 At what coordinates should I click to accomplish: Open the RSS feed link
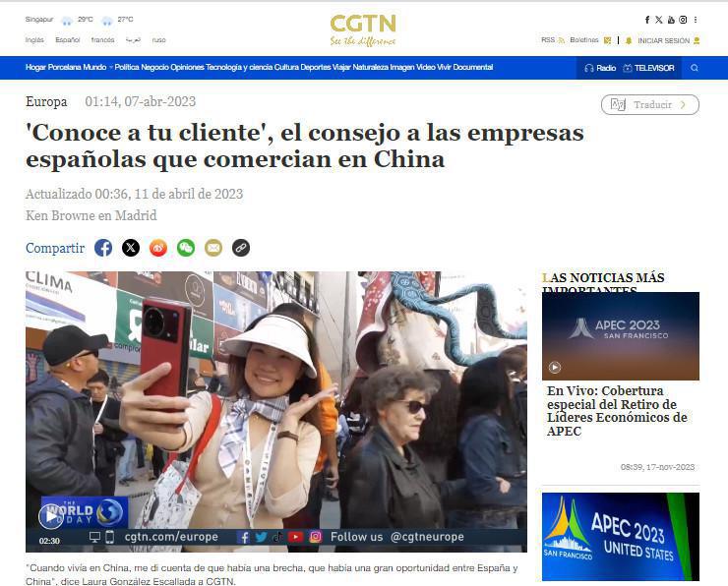click(x=553, y=40)
